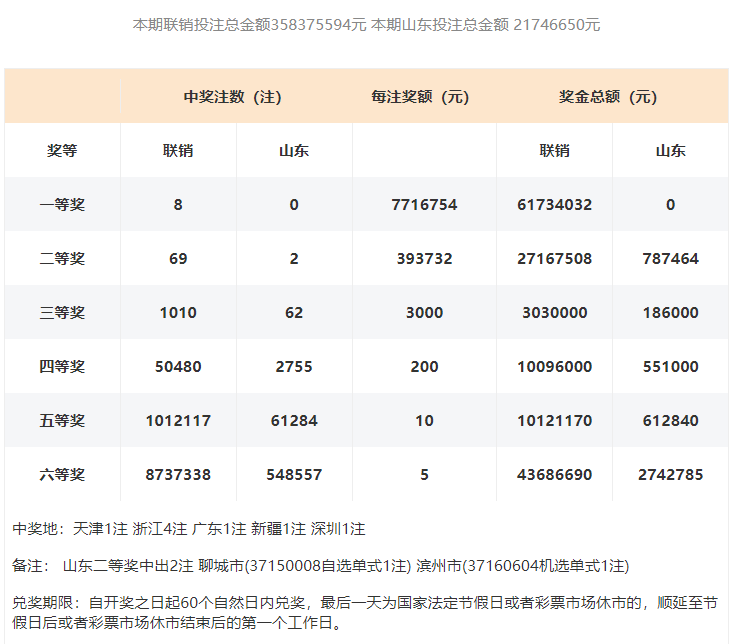Click the '备注' line about 山东二等奖
733x644 pixels.
[321, 565]
